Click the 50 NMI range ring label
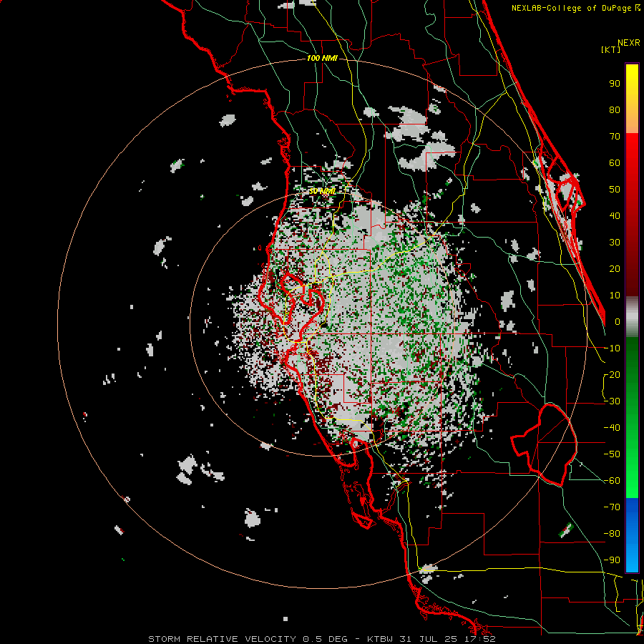This screenshot has width=644, height=644. click(x=322, y=191)
